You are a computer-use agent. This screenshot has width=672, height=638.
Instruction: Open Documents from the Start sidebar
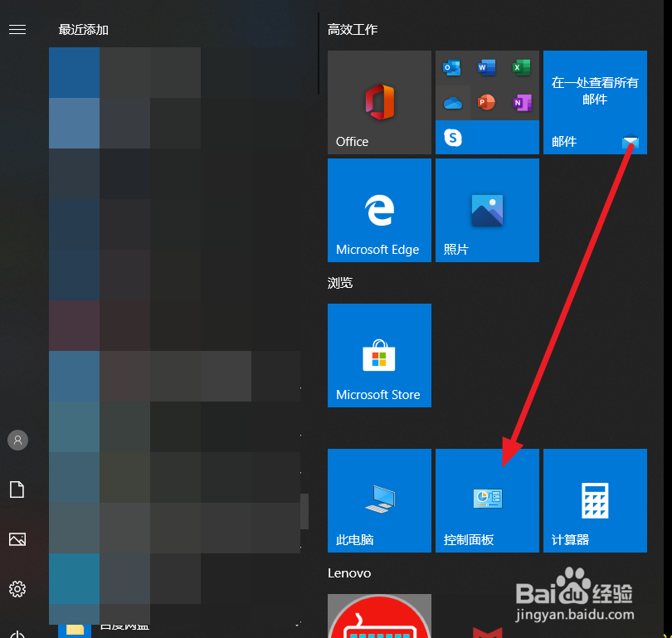coord(17,489)
